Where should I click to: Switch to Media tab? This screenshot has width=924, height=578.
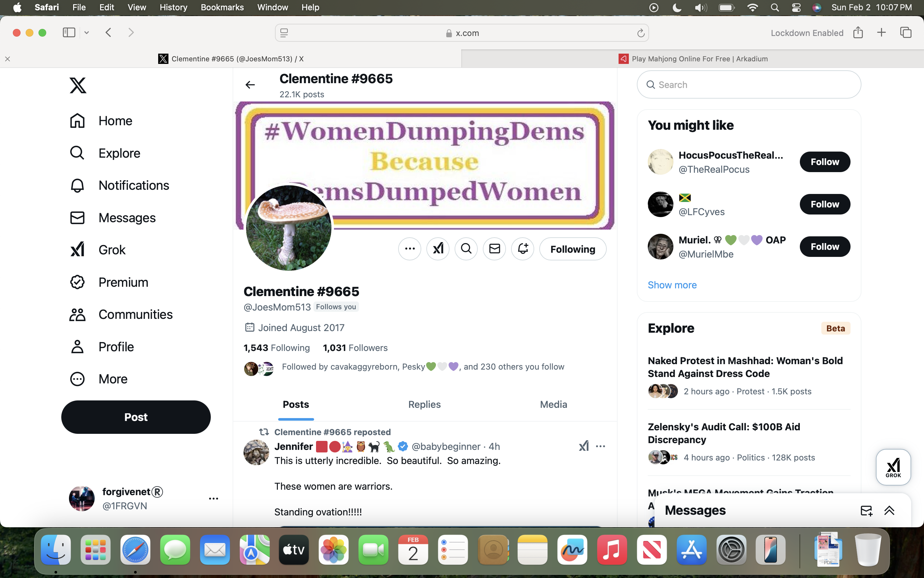coord(554,405)
